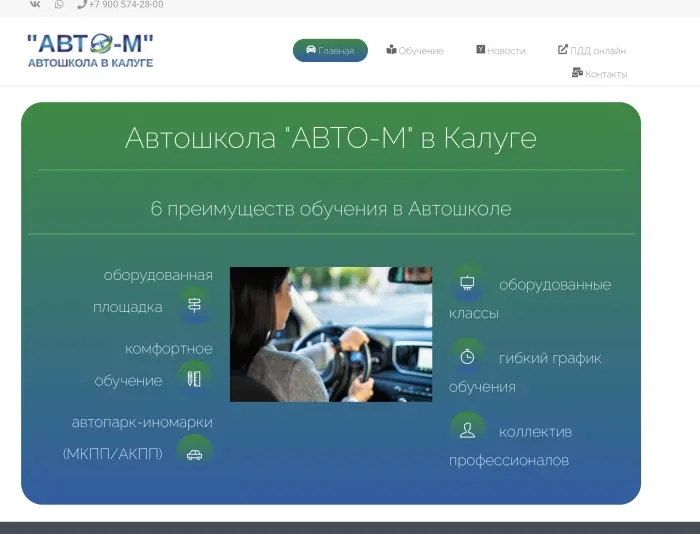Image resolution: width=700 pixels, height=534 pixels.
Task: Click the woman driving car photo
Action: (331, 334)
